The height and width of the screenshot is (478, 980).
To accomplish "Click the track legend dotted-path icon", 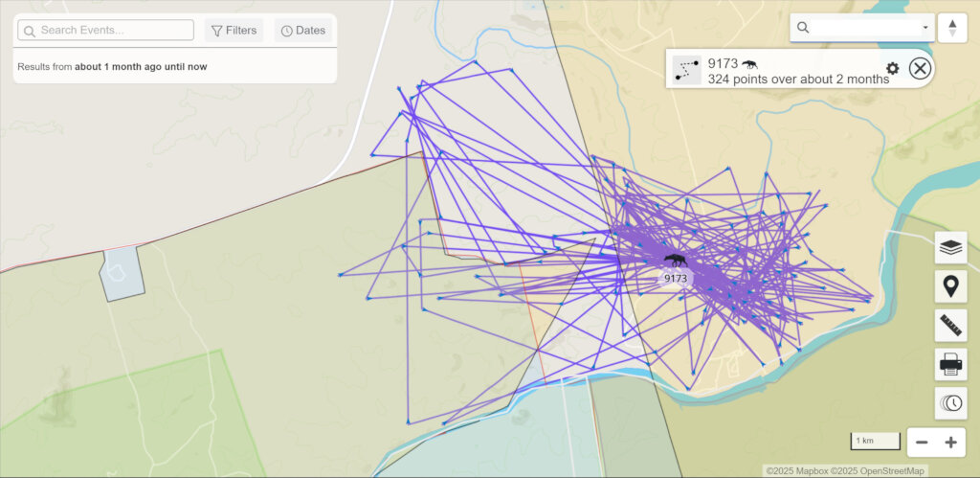I will tap(686, 69).
